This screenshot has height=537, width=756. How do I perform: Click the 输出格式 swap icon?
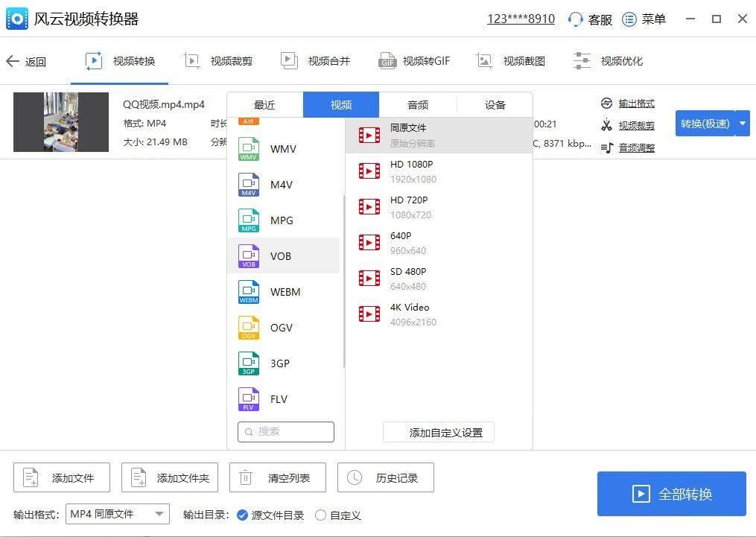pyautogui.click(x=606, y=104)
